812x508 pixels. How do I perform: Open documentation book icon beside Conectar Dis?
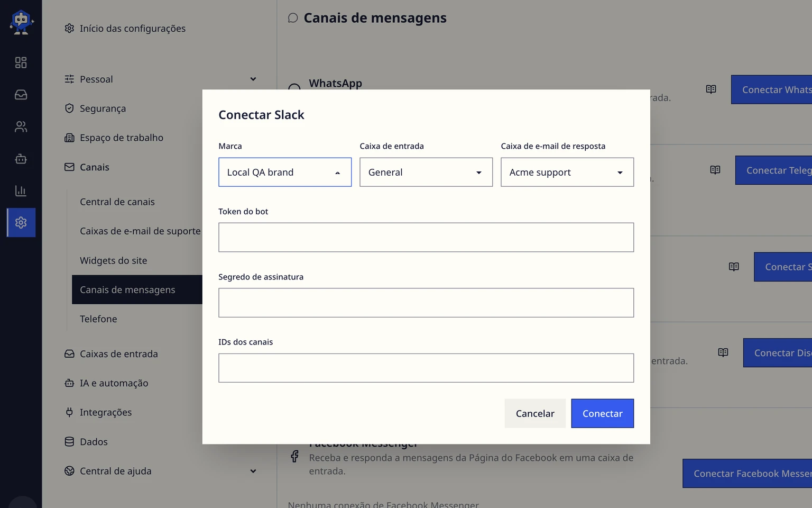pyautogui.click(x=723, y=352)
